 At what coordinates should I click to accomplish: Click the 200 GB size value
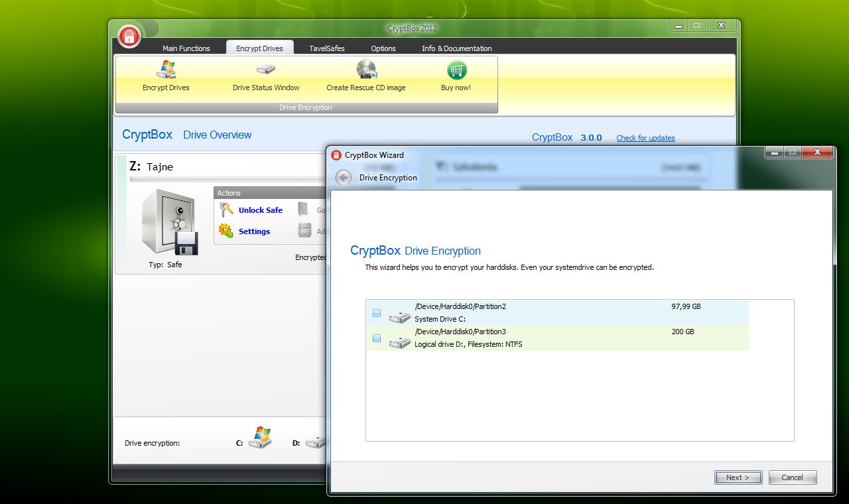pos(683,332)
